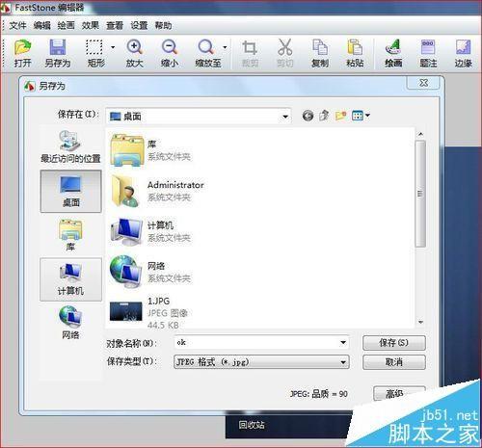Open the Caption (题注) tool
Screen dimensions: 482x448
pyautogui.click(x=428, y=53)
